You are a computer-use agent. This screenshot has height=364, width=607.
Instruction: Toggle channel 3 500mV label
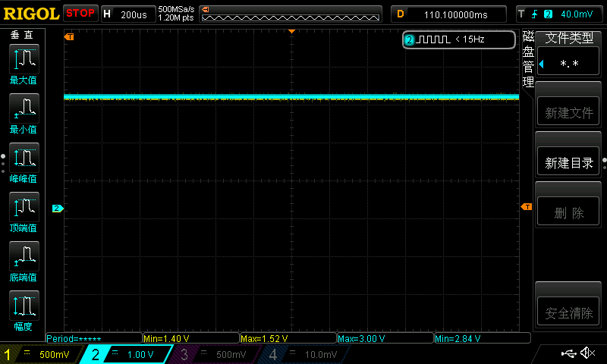pos(231,354)
